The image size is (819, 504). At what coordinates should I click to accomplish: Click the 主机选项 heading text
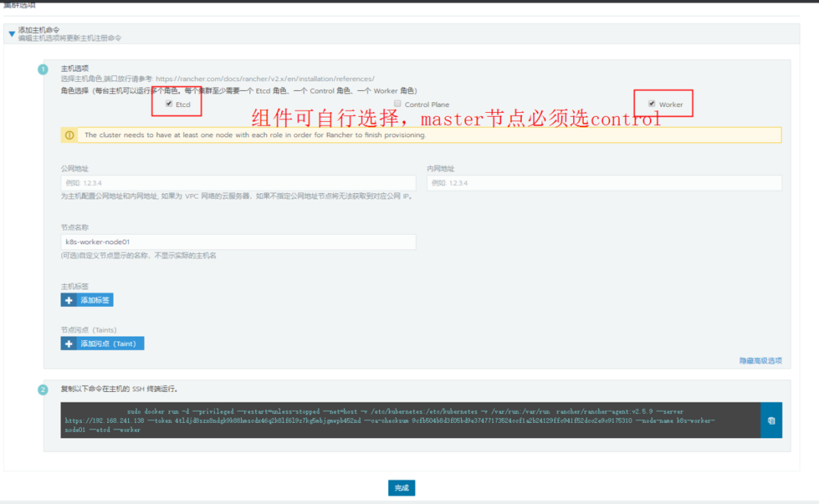74,68
